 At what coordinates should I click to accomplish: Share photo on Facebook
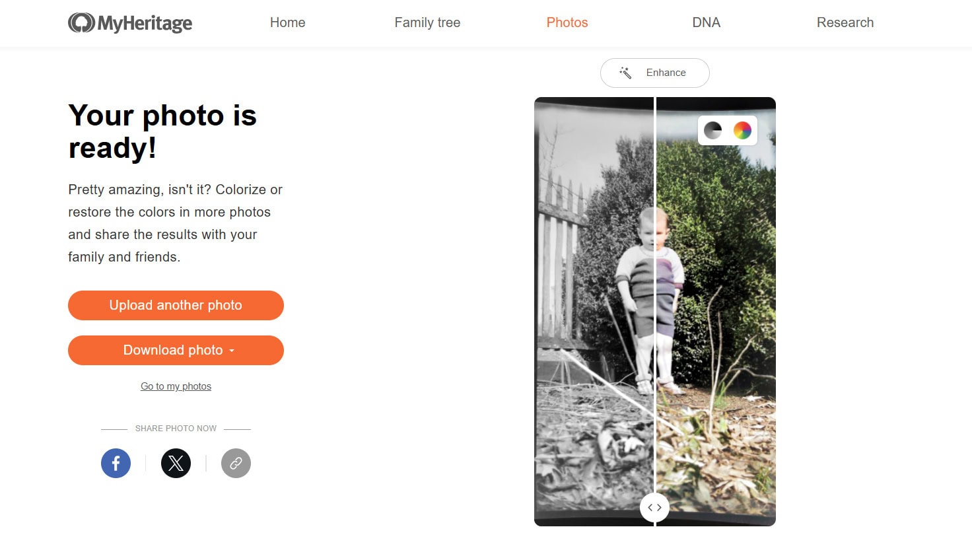pyautogui.click(x=116, y=463)
